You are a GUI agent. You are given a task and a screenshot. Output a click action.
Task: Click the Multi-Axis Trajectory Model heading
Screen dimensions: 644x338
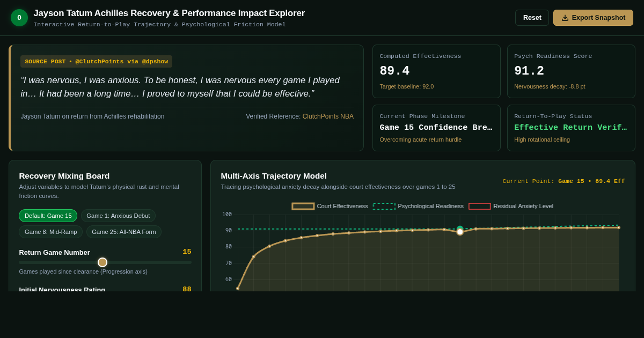pyautogui.click(x=274, y=176)
